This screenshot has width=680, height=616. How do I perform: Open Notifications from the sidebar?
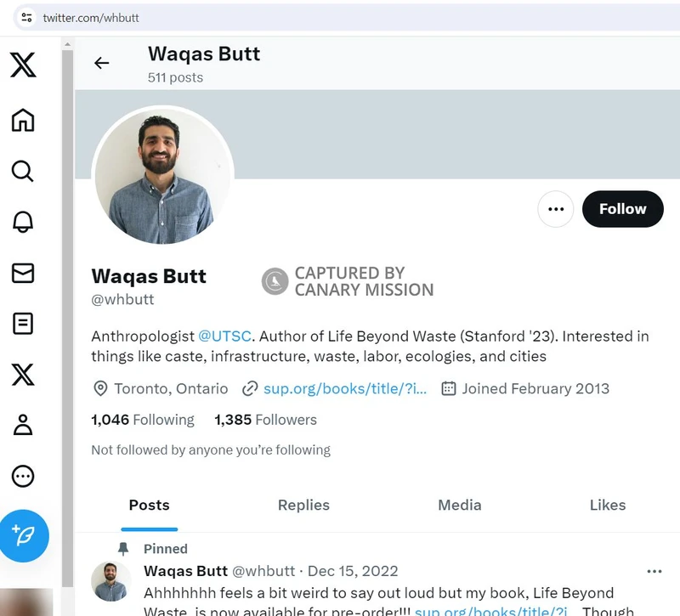pos(23,223)
